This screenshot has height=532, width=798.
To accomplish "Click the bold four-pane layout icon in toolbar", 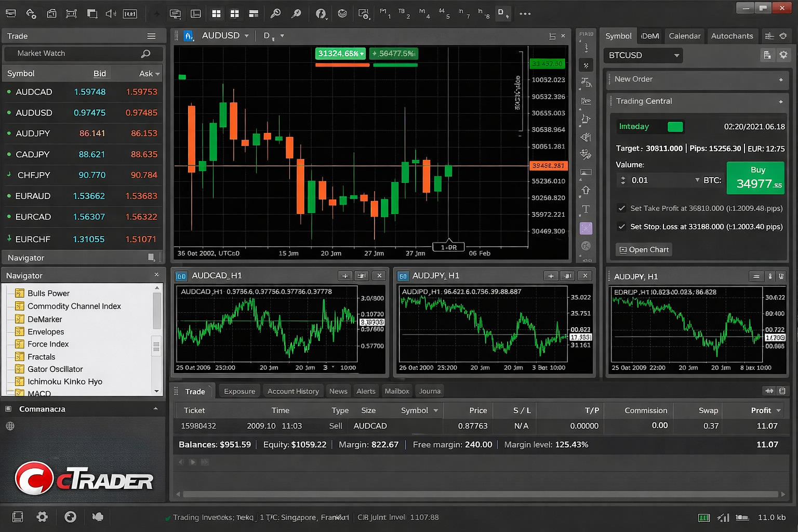I will pos(235,14).
